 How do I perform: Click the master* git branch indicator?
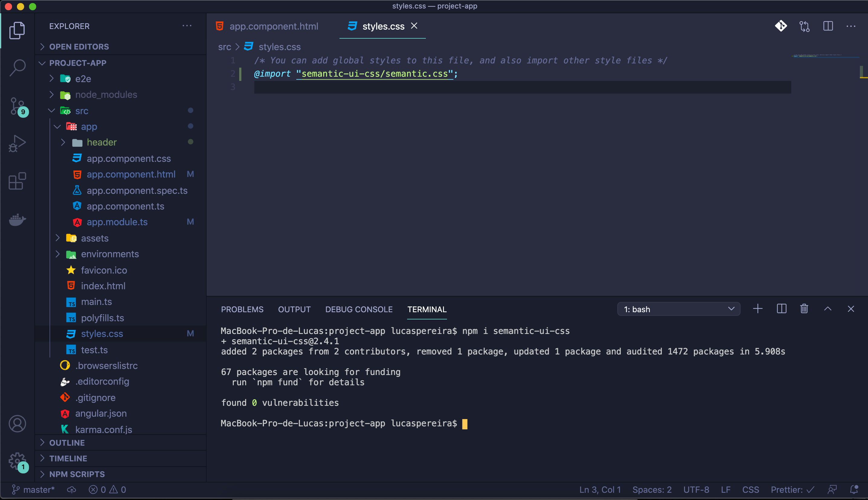click(x=34, y=489)
